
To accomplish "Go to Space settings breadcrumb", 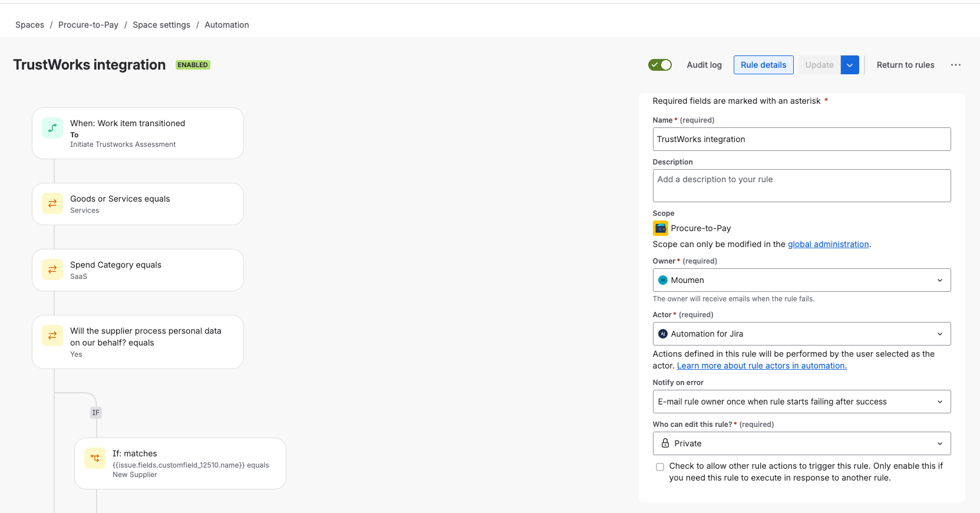I will [161, 25].
